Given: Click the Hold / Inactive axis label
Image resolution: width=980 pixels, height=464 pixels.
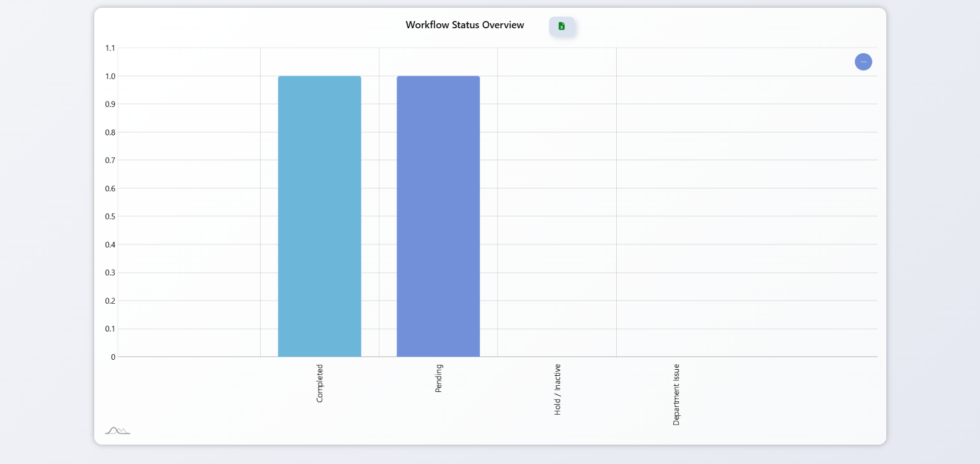Looking at the screenshot, I should (x=557, y=389).
